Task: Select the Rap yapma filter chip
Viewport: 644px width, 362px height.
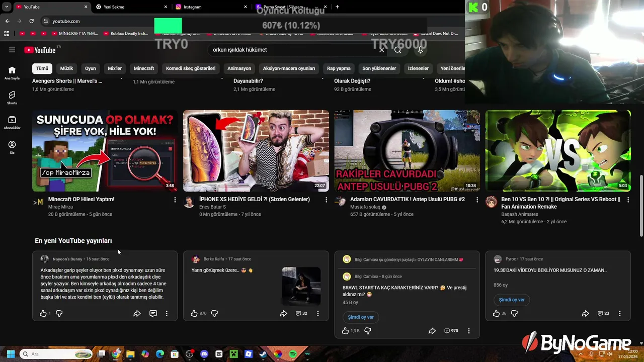Action: point(339,68)
